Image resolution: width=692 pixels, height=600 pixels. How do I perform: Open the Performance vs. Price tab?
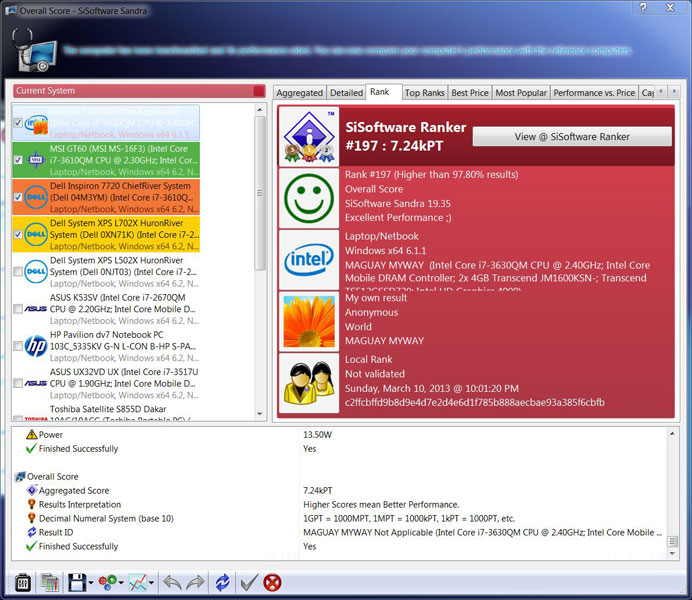pyautogui.click(x=593, y=92)
